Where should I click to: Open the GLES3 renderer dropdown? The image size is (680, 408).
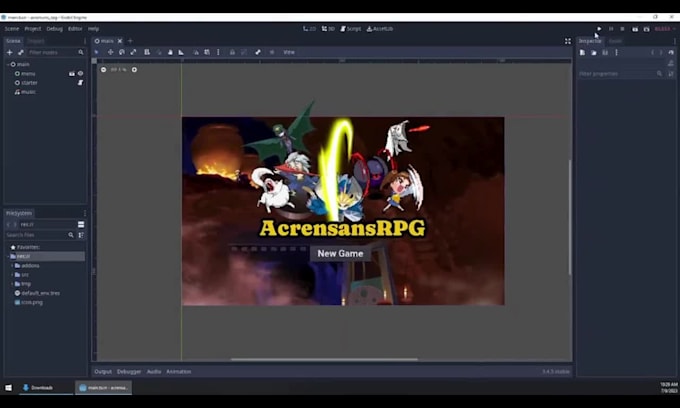coord(664,29)
